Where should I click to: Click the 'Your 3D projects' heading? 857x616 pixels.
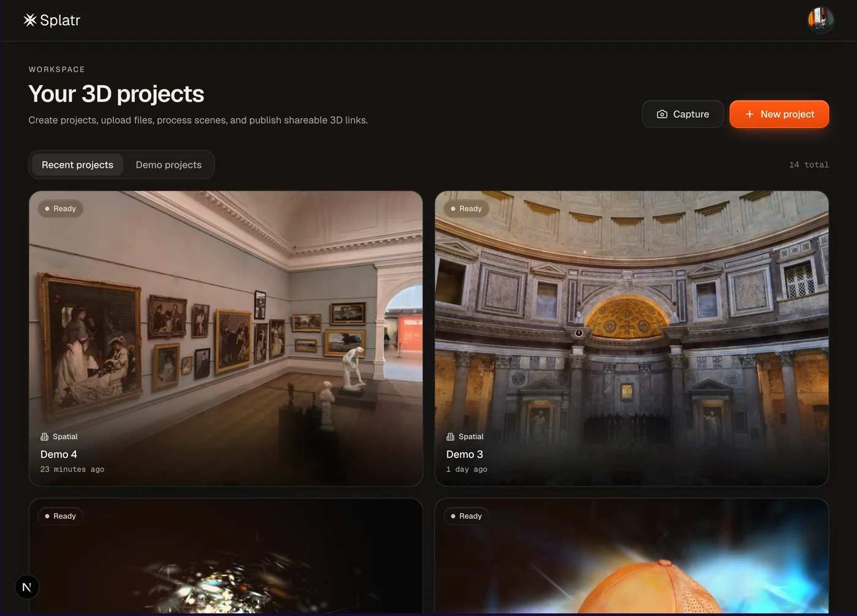pyautogui.click(x=116, y=94)
